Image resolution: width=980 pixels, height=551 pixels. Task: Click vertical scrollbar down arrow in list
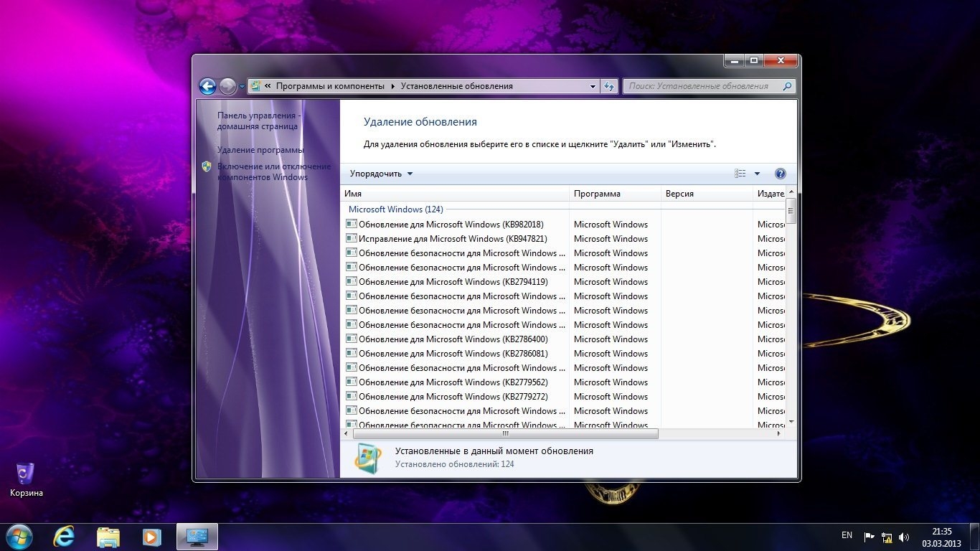click(x=791, y=422)
